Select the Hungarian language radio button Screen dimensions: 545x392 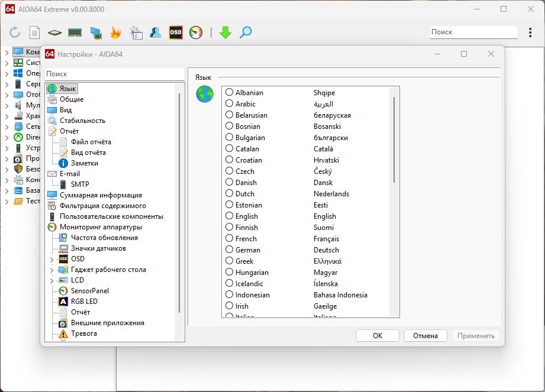(229, 272)
